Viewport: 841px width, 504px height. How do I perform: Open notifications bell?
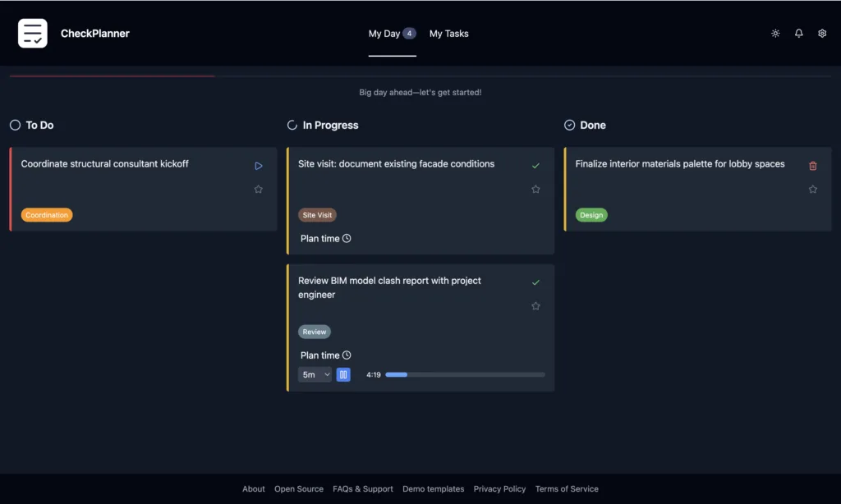pyautogui.click(x=799, y=34)
